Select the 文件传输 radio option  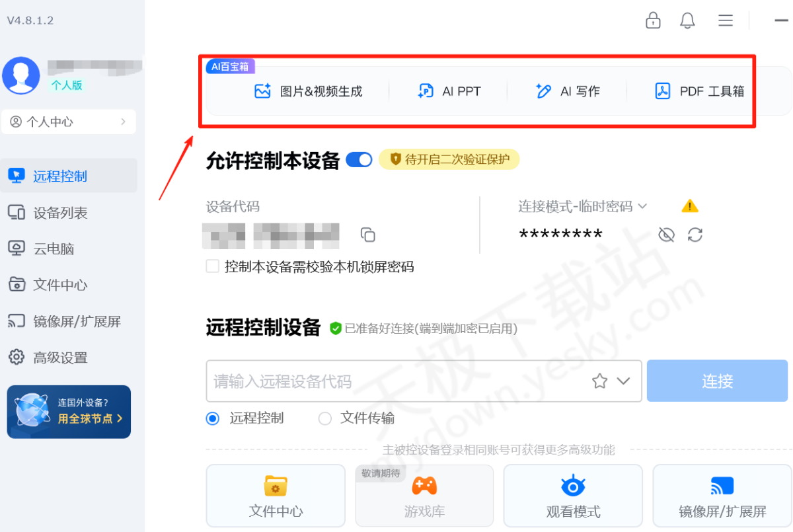(324, 418)
